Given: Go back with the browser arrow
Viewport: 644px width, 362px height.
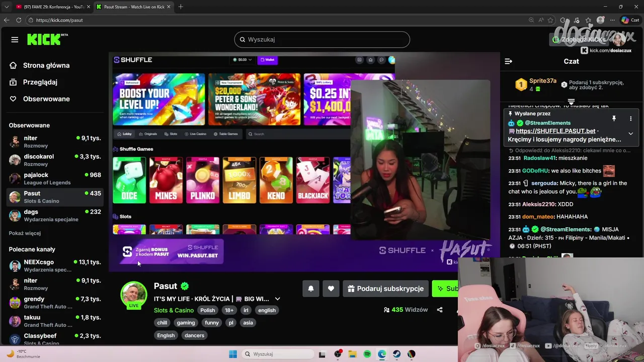Looking at the screenshot, I should (x=7, y=20).
